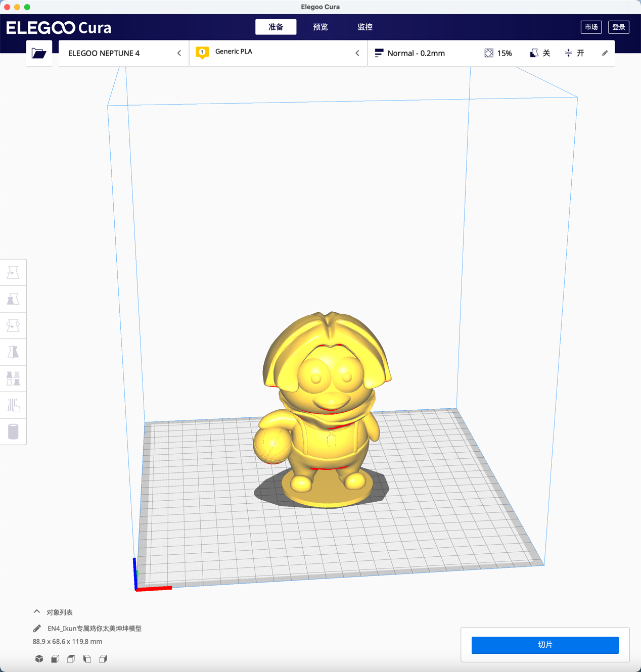Switch to the front view cube icon

(55, 659)
